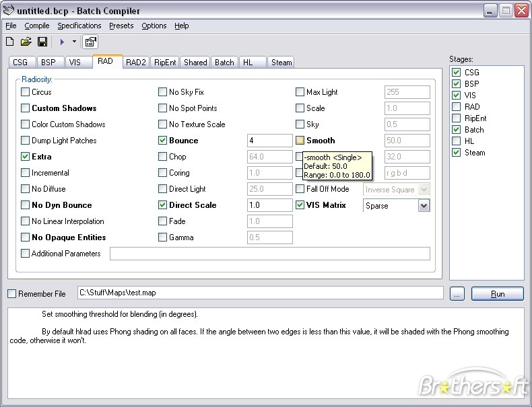This screenshot has width=532, height=407.
Task: Click the Bounce value field
Action: (270, 141)
